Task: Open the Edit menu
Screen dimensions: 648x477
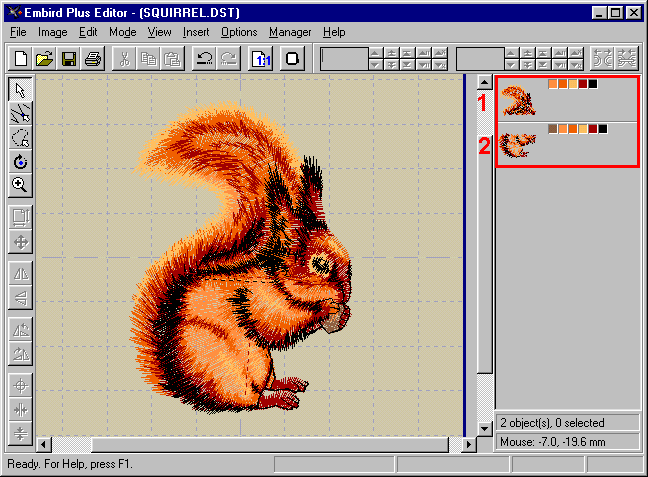Action: click(88, 32)
